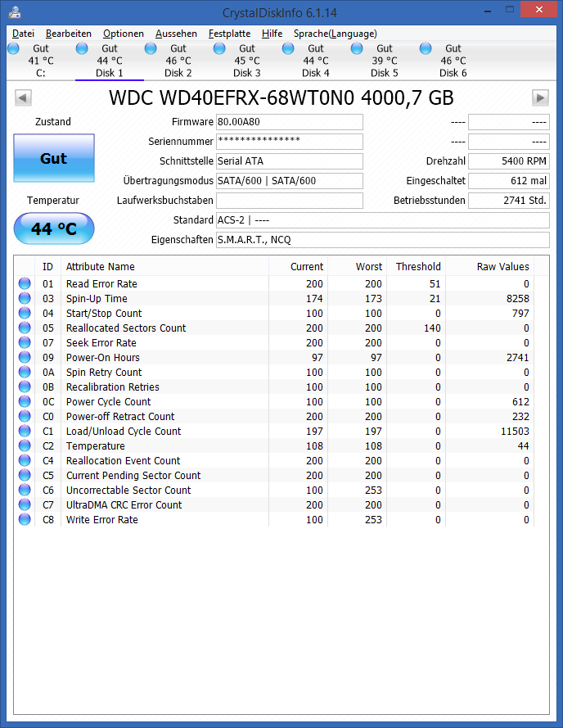Image resolution: width=563 pixels, height=728 pixels.
Task: Switch to the C: drive label
Action: pos(41,73)
